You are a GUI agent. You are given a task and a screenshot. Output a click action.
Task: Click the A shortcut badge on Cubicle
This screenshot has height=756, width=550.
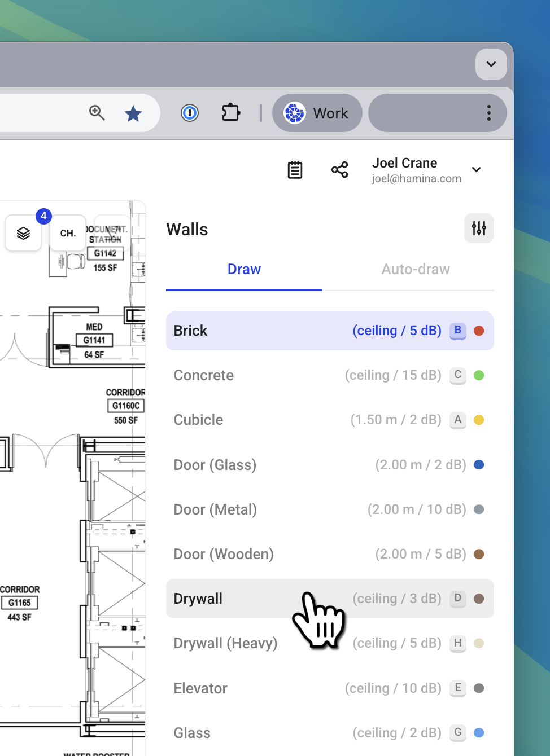point(458,420)
